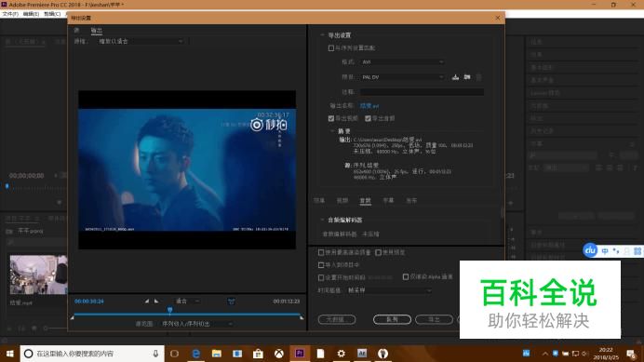Screen dimensions: 644x362
Task: Switch to the Output tab
Action: [96, 31]
